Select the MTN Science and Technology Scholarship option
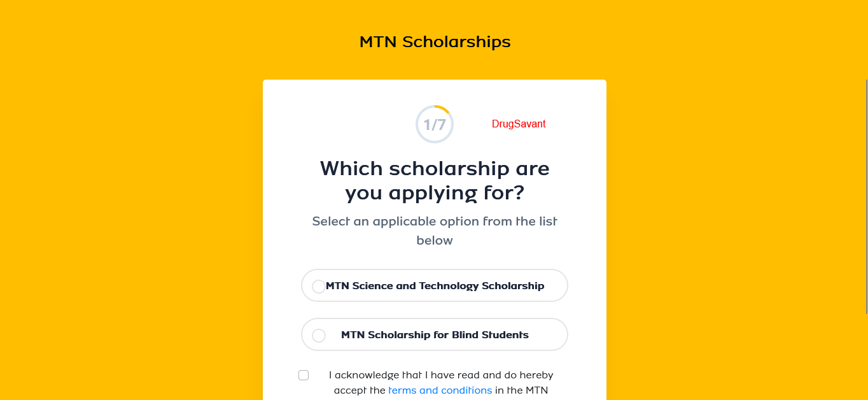The image size is (868, 400). [x=435, y=285]
